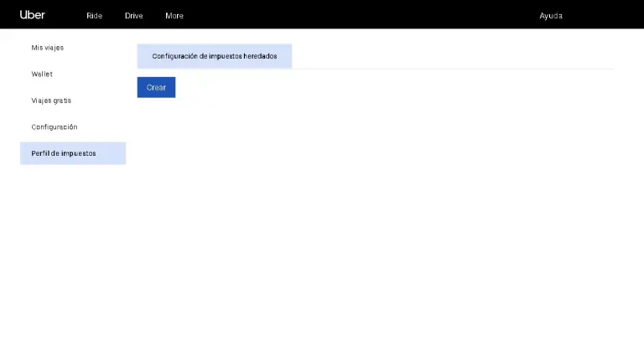Open Wallet from the sidebar
Screen dimensions: 644x362
click(42, 75)
